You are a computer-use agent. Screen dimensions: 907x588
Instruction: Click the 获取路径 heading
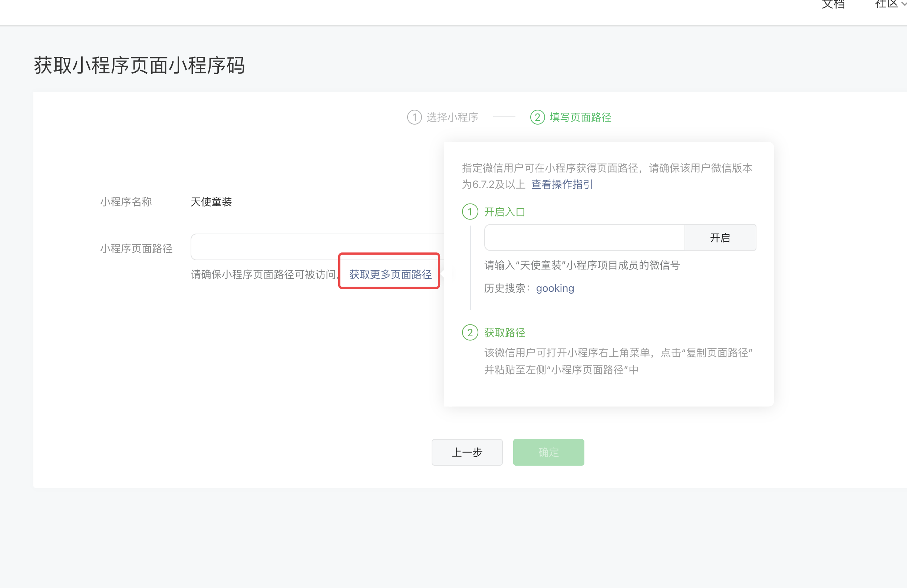[x=505, y=333]
